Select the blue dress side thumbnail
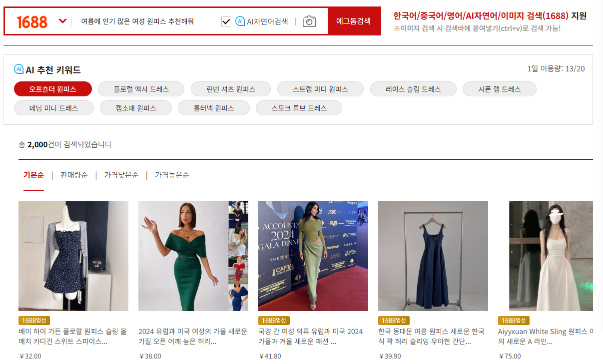 (x=239, y=298)
